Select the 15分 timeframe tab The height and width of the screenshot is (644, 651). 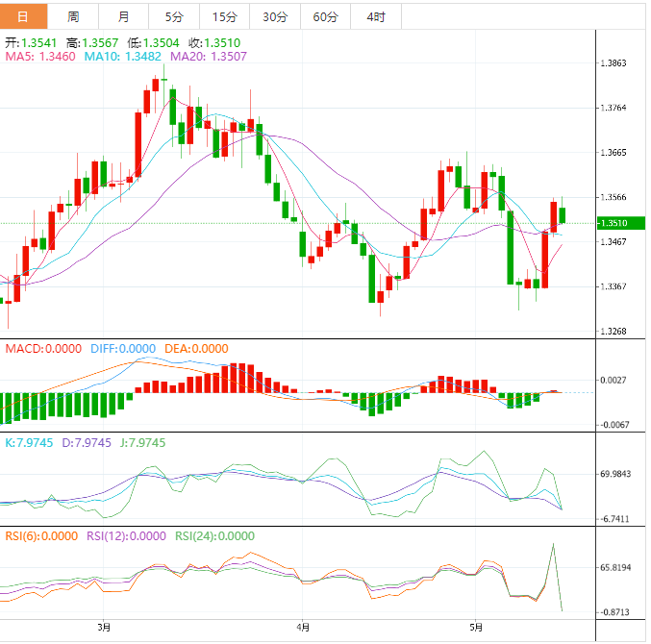click(224, 17)
